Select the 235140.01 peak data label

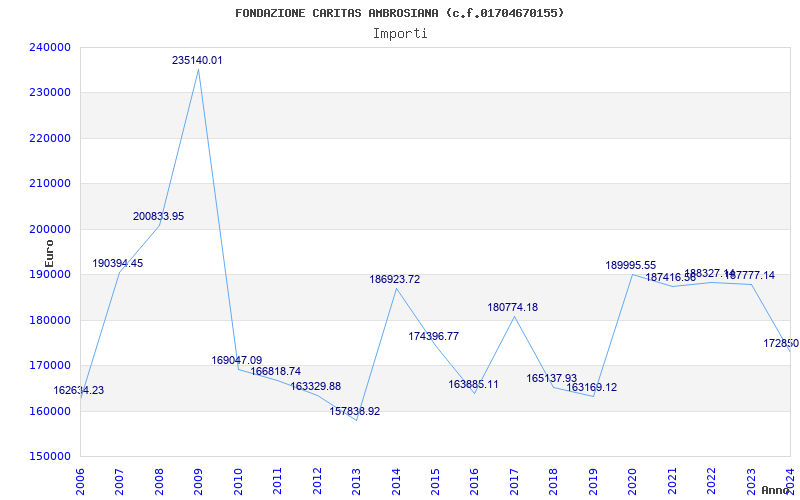click(197, 60)
